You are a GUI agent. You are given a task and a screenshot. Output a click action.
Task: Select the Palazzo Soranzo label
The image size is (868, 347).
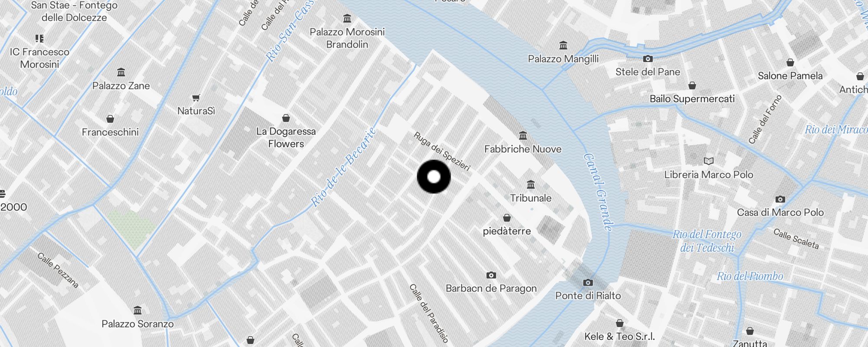138,324
